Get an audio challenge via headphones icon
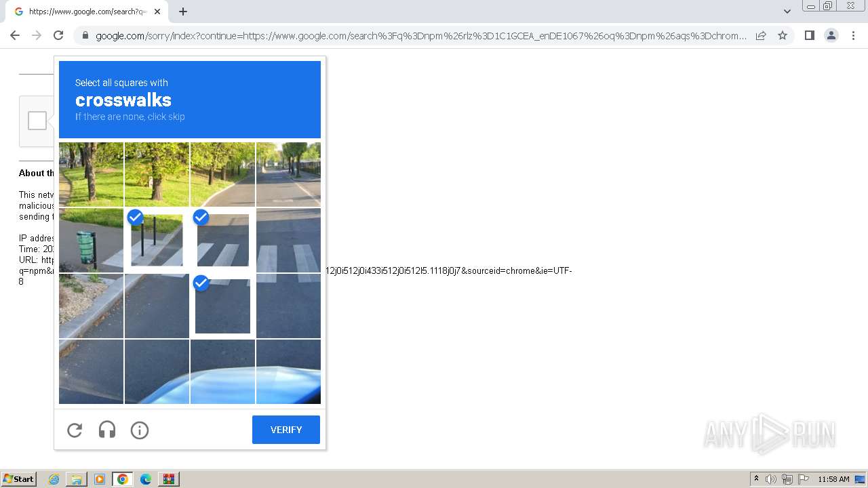The height and width of the screenshot is (488, 868). (107, 430)
